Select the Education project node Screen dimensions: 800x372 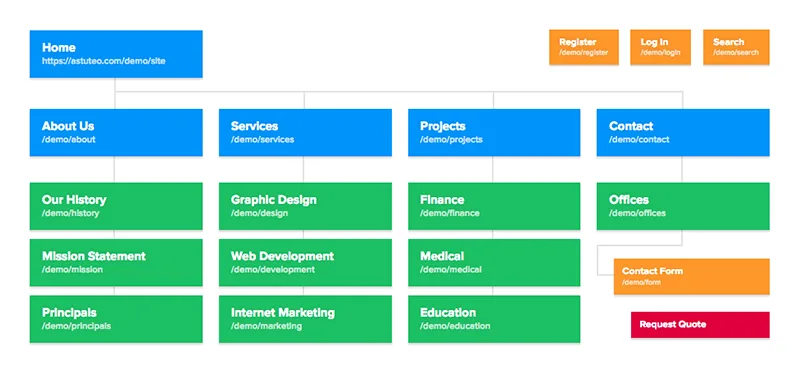(494, 319)
